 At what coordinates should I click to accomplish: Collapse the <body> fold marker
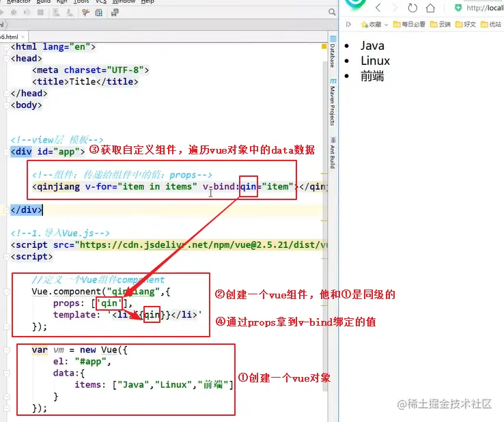click(x=7, y=105)
